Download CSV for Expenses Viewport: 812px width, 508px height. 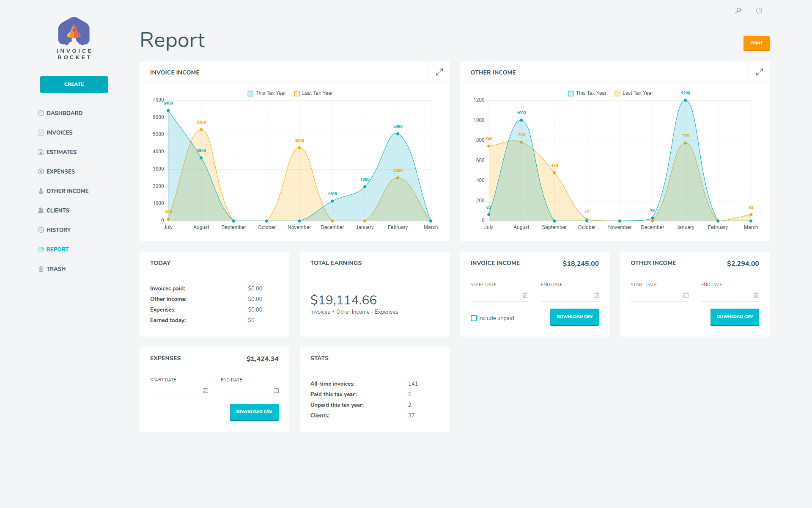(254, 412)
